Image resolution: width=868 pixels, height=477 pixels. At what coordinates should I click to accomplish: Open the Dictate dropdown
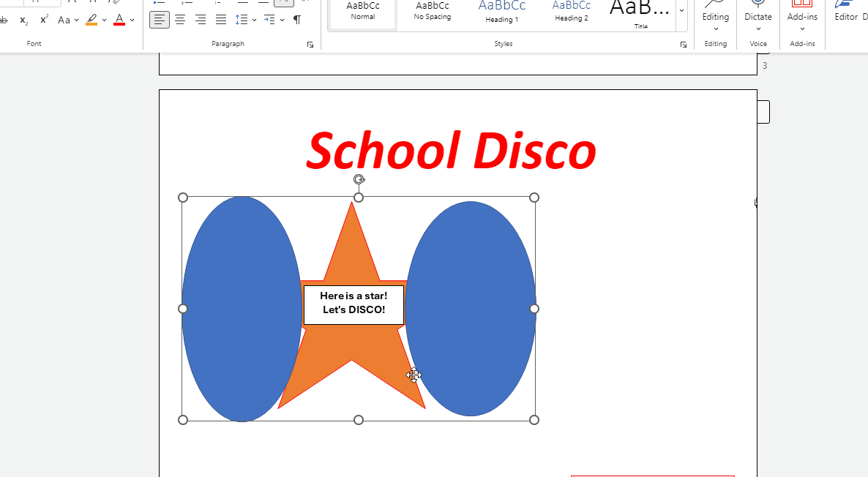(758, 29)
